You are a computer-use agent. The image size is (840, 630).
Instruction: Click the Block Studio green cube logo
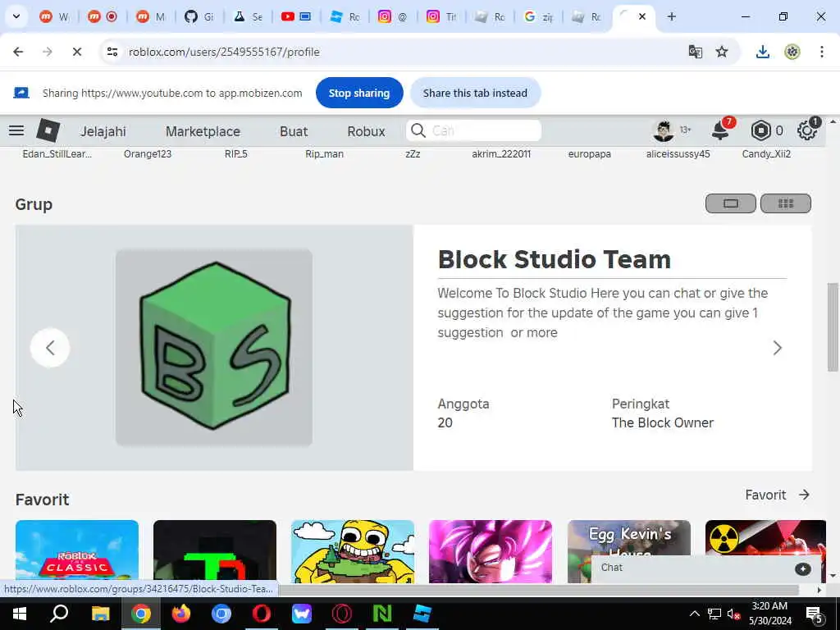(214, 347)
